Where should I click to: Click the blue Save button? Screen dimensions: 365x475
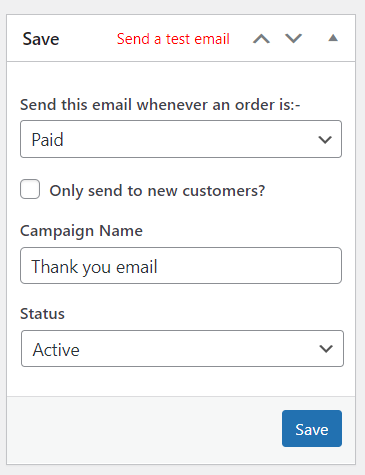[312, 429]
